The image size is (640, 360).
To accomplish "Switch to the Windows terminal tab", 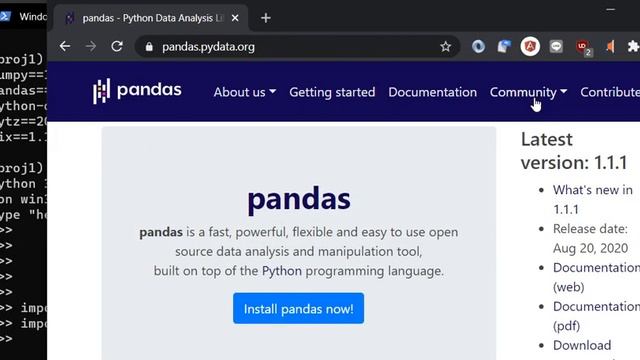I will 23,17.
